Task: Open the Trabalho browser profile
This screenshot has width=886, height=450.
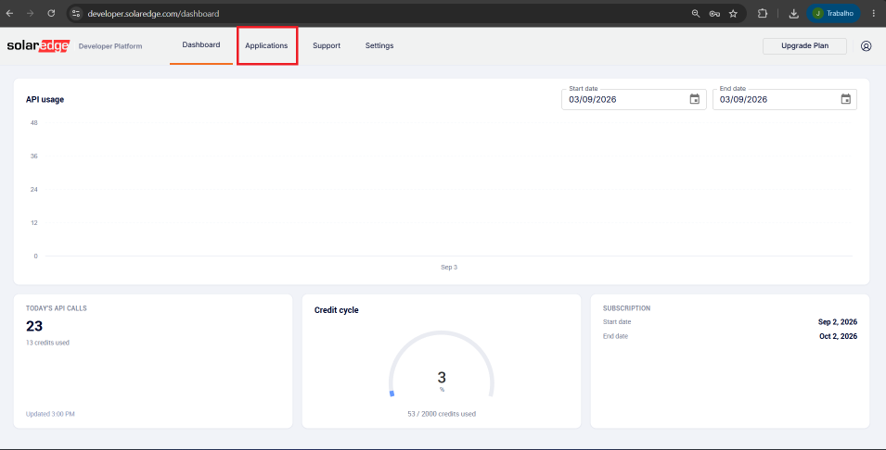Action: click(x=833, y=14)
